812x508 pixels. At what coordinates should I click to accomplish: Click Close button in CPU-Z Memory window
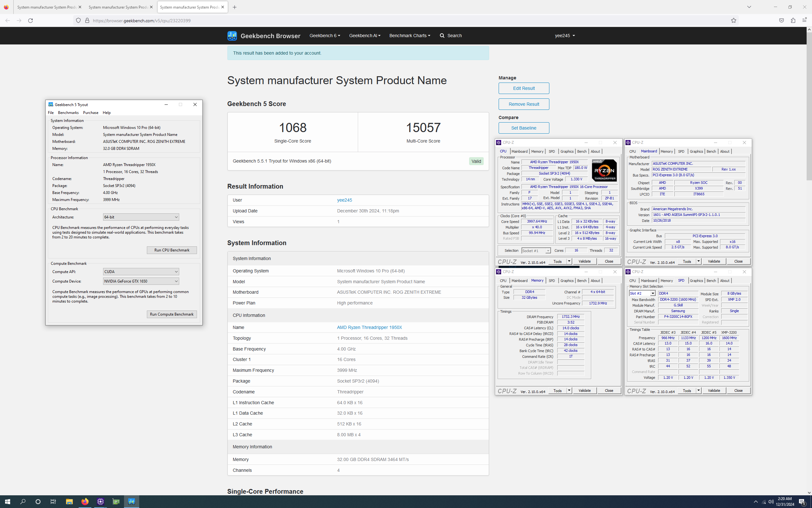[x=609, y=391]
